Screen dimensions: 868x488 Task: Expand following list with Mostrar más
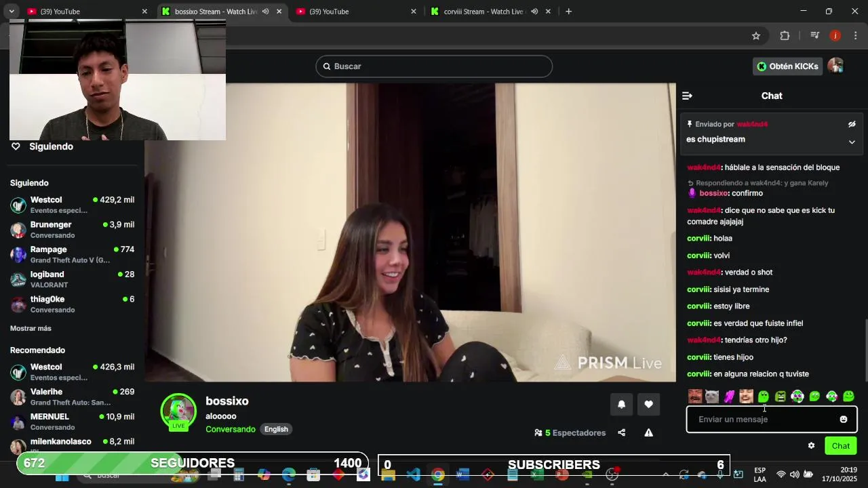[x=31, y=329]
